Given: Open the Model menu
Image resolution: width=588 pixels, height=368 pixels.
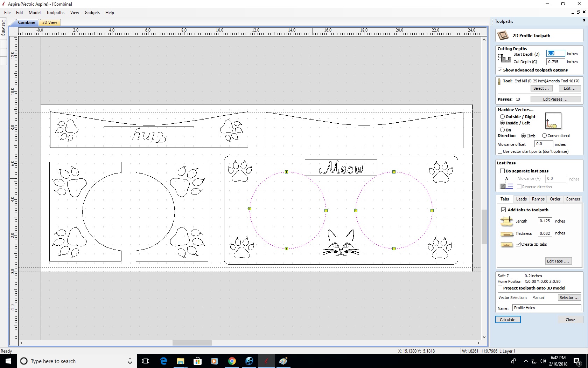Looking at the screenshot, I should [x=35, y=13].
